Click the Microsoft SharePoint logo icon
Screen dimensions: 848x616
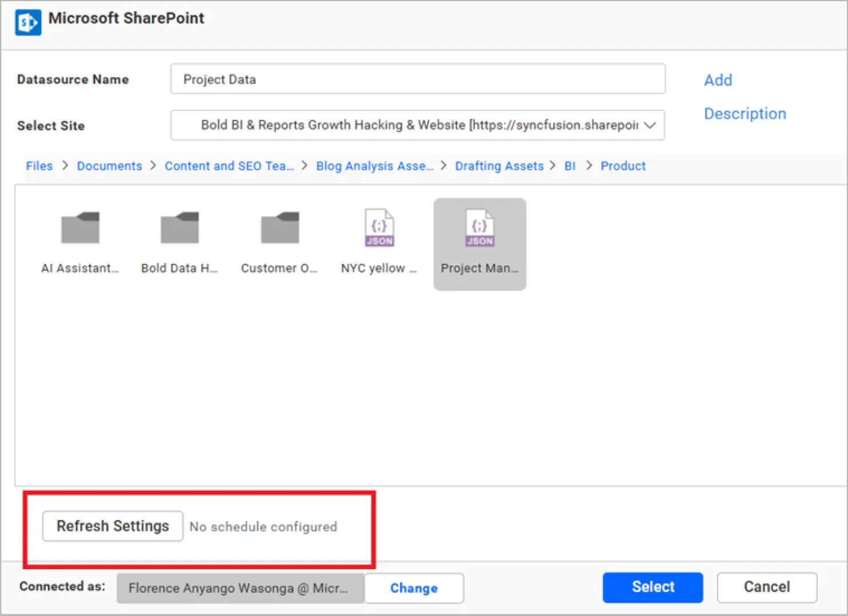pyautogui.click(x=28, y=22)
